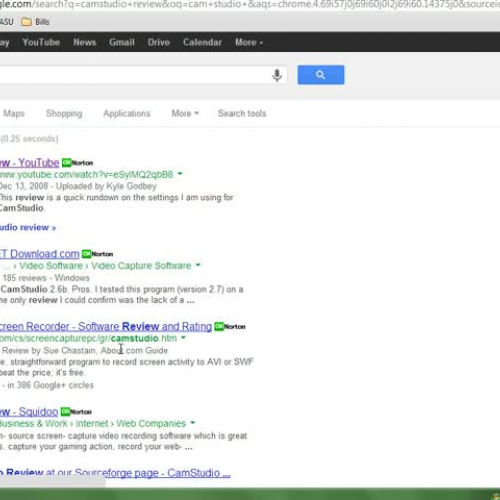The image size is (500, 500).
Task: Open the YouTube link in the black bar
Action: pos(41,42)
